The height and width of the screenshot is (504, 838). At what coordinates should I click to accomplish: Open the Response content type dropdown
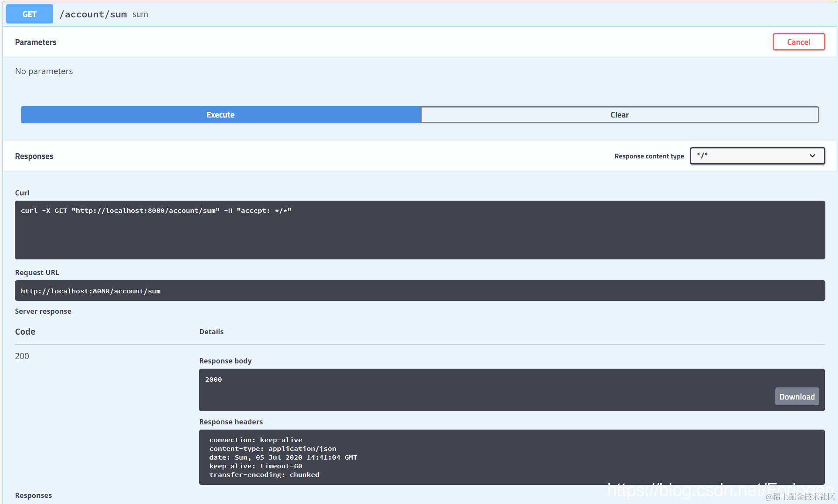(749, 156)
